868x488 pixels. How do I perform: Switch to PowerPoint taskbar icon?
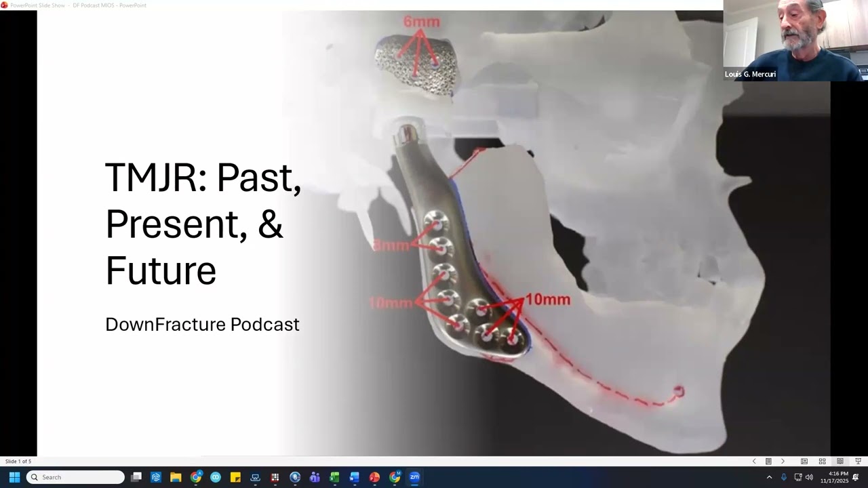click(x=374, y=477)
